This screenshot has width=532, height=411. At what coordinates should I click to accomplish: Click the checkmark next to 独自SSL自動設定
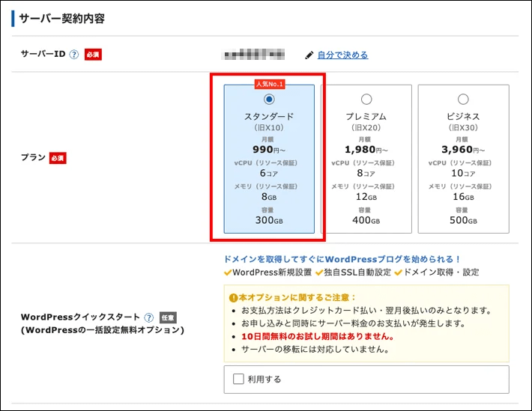coord(319,273)
